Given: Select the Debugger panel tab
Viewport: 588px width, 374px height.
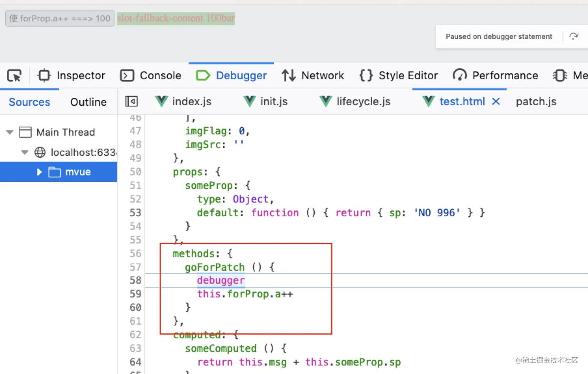Looking at the screenshot, I should click(231, 75).
